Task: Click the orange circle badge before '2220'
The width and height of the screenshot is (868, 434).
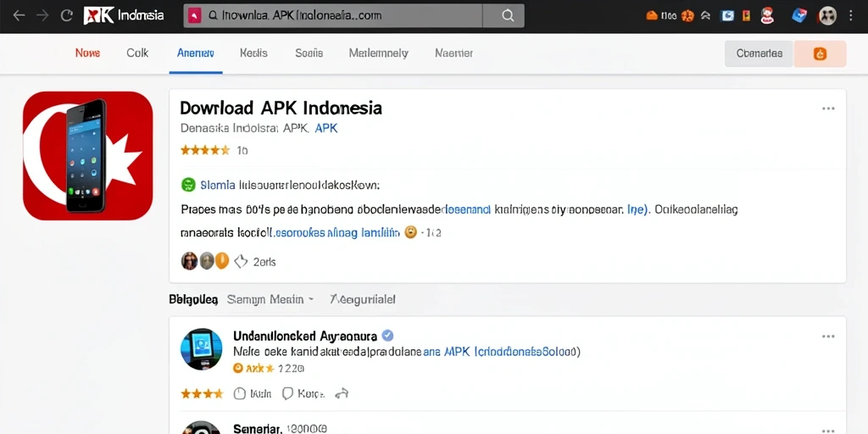Action: pos(238,368)
